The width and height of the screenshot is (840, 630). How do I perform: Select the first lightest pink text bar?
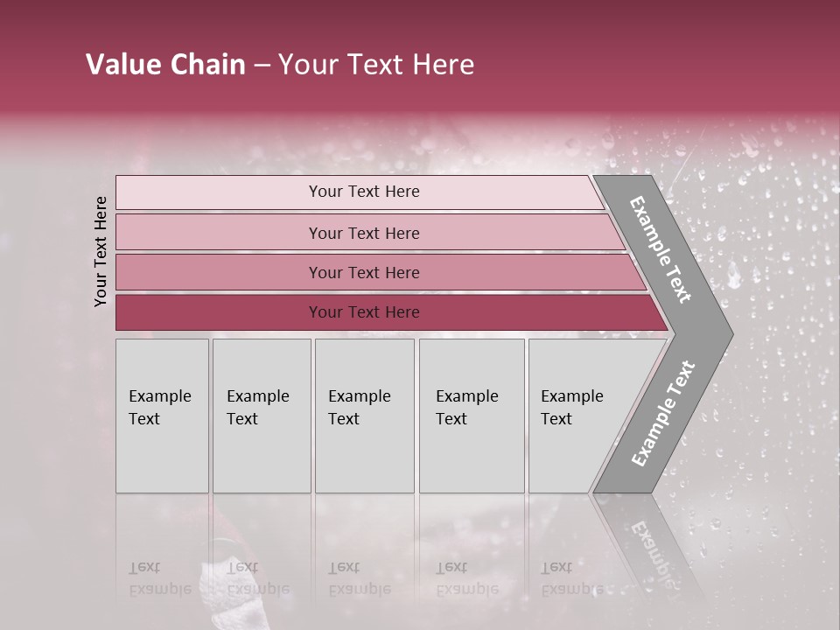[363, 192]
